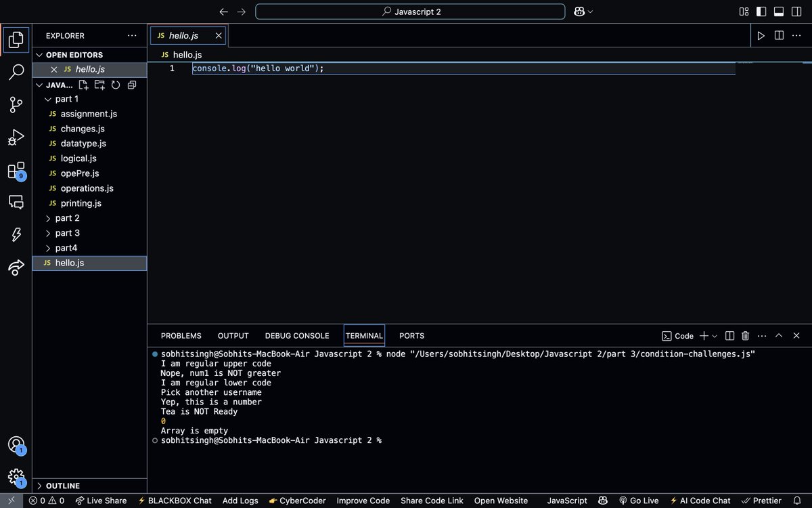Open the new terminal launch profile dropdown
812x508 pixels.
[715, 335]
